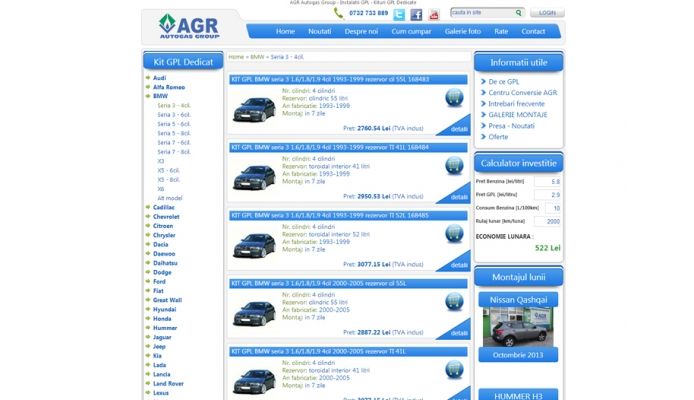Expand the Land Rover brand category
The width and height of the screenshot is (694, 400).
point(168,384)
